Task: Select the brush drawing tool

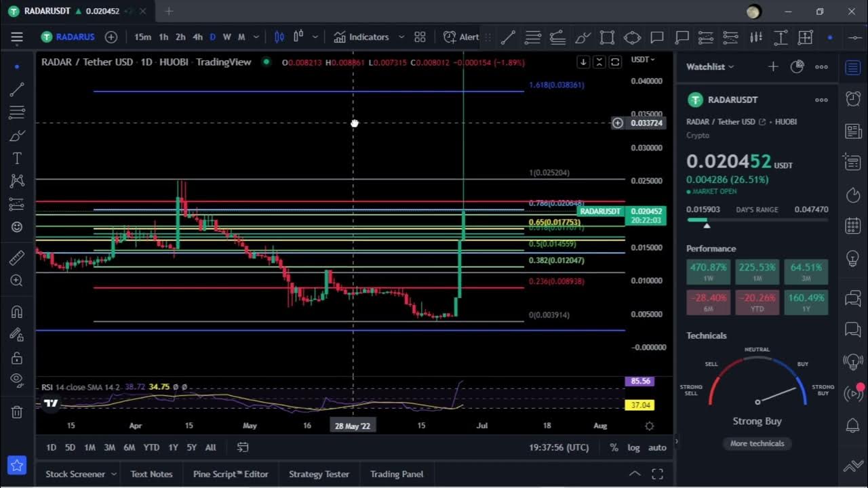Action: tap(17, 136)
